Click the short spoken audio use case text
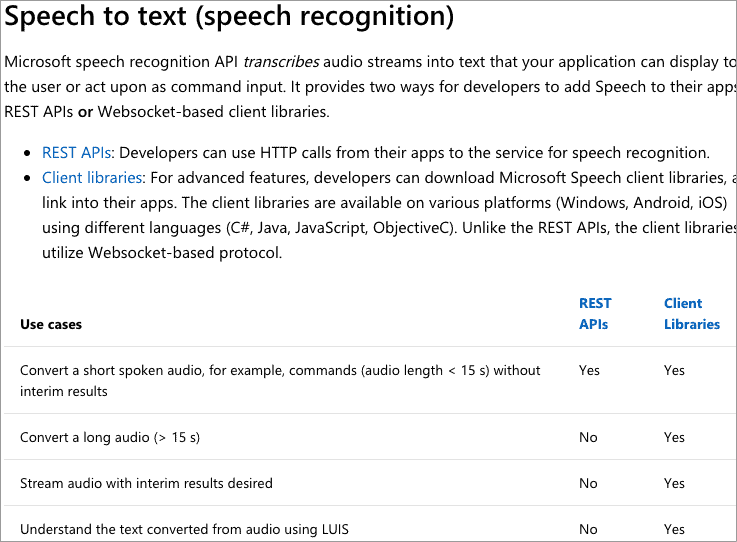 coord(280,381)
